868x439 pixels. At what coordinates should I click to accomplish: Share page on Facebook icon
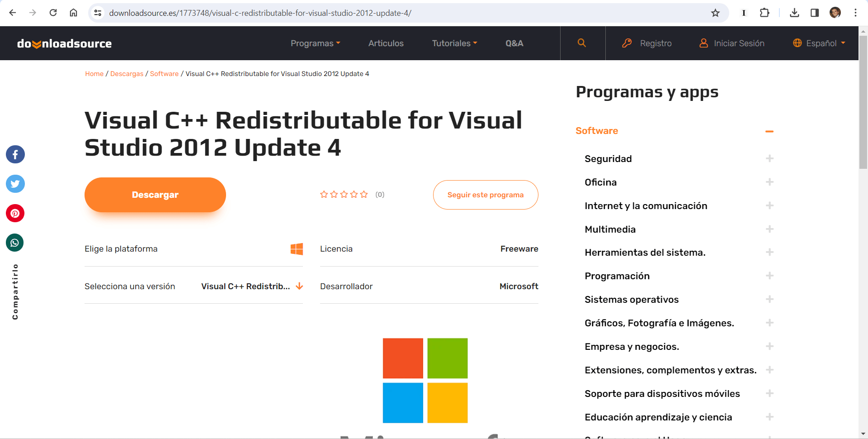[x=15, y=155]
